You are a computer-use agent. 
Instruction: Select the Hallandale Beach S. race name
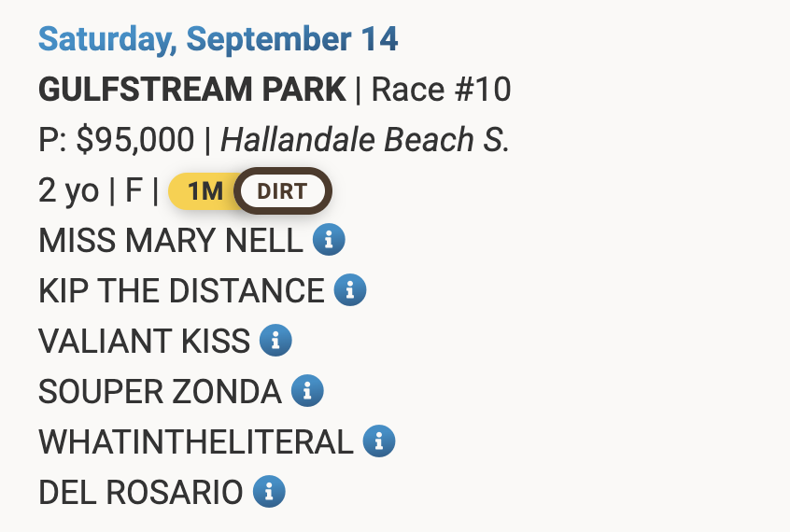(365, 140)
